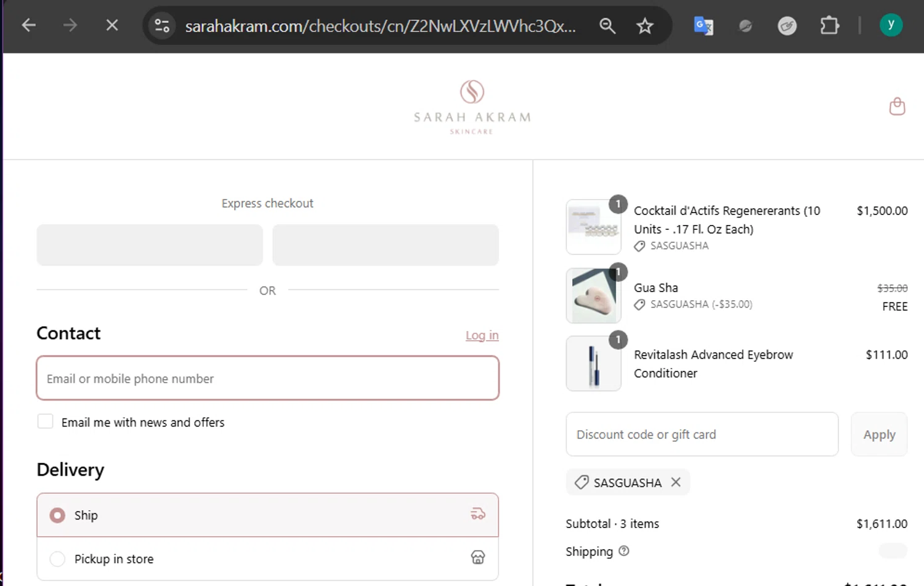
Task: Click the Express checkout heading
Action: [x=267, y=203]
